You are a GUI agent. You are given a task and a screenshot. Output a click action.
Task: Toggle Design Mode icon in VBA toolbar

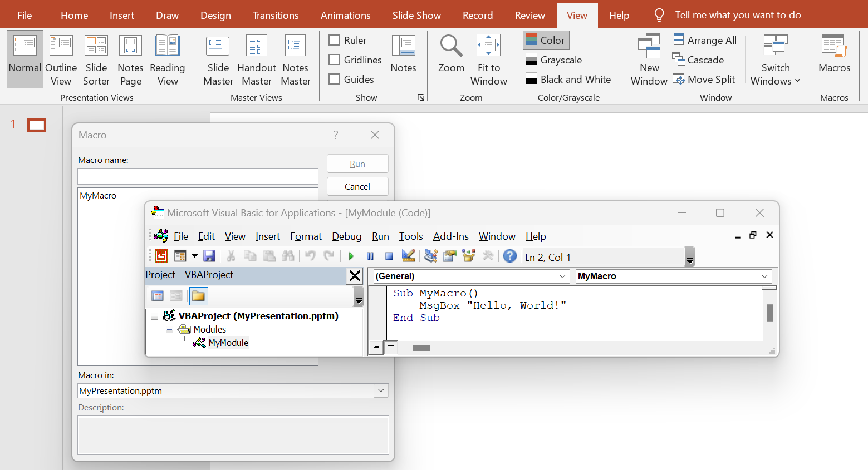pyautogui.click(x=409, y=256)
